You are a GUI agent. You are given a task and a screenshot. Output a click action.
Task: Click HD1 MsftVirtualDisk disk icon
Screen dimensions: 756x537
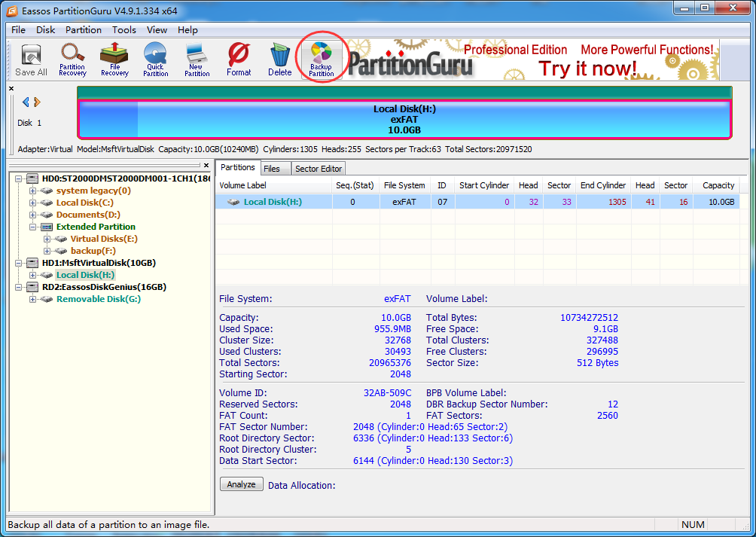[x=32, y=263]
